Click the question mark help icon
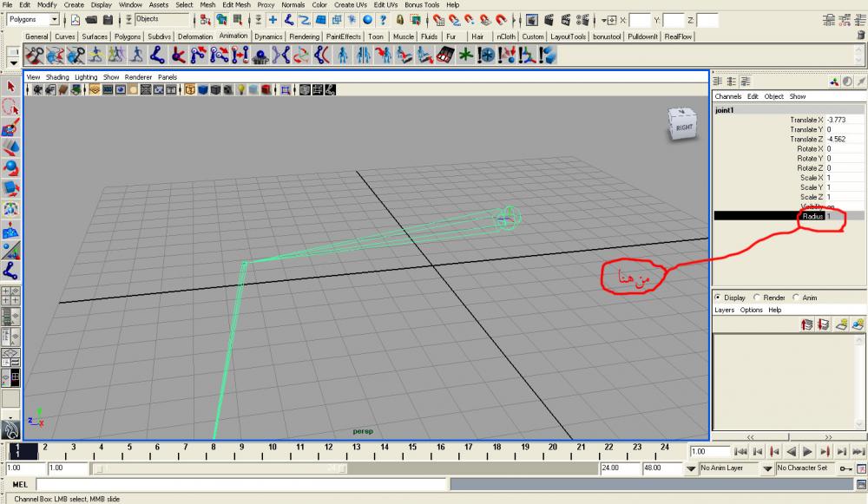Viewport: 868px width, 504px height. point(383,20)
